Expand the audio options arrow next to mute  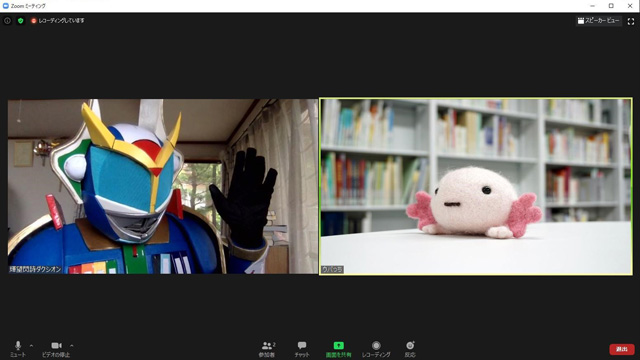coord(31,346)
